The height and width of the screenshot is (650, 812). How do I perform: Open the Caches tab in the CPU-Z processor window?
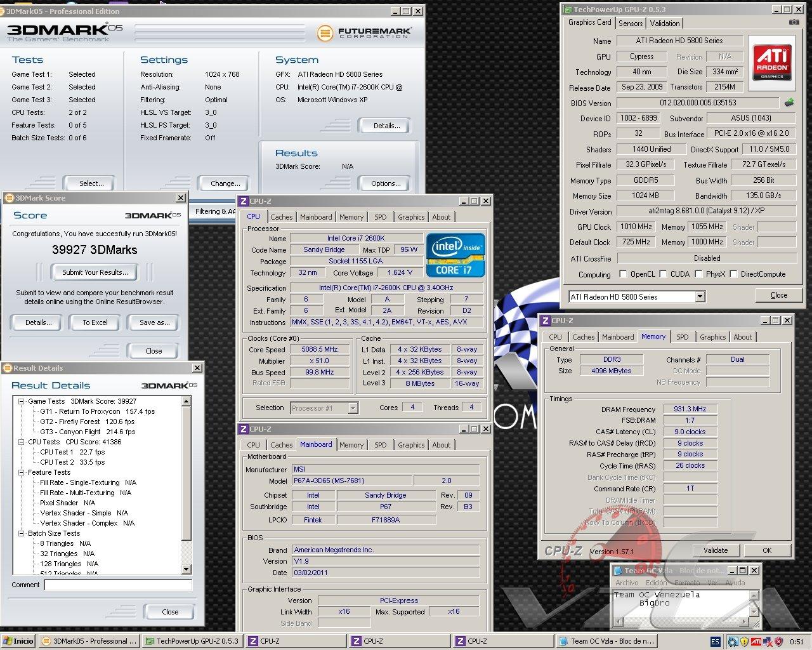(x=281, y=217)
